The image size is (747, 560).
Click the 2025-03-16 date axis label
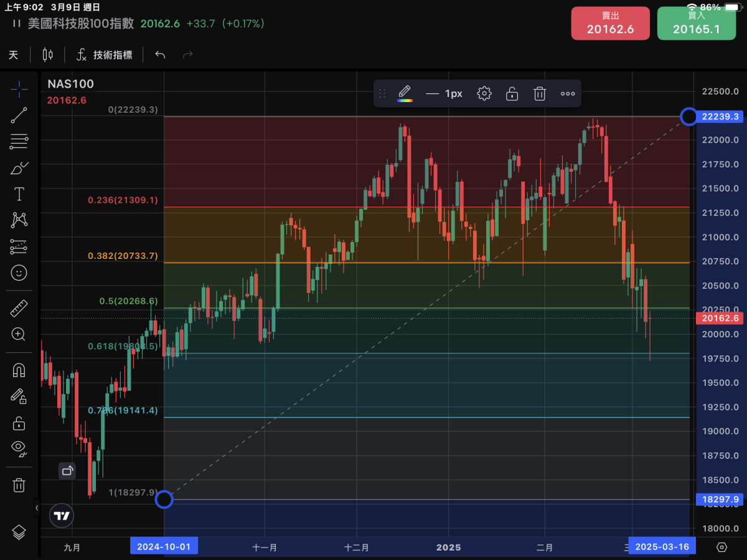pos(662,547)
